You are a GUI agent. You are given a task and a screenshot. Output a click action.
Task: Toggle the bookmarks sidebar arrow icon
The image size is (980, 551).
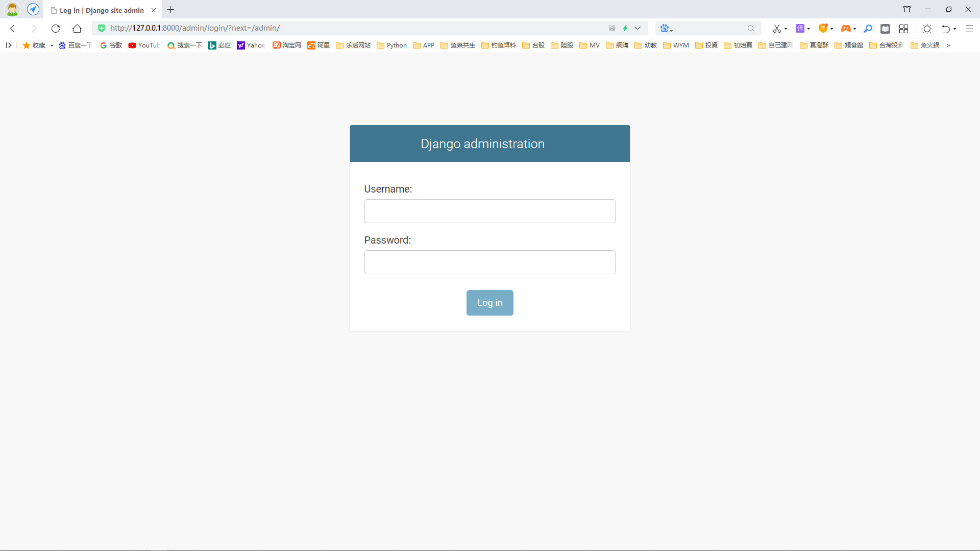click(9, 45)
